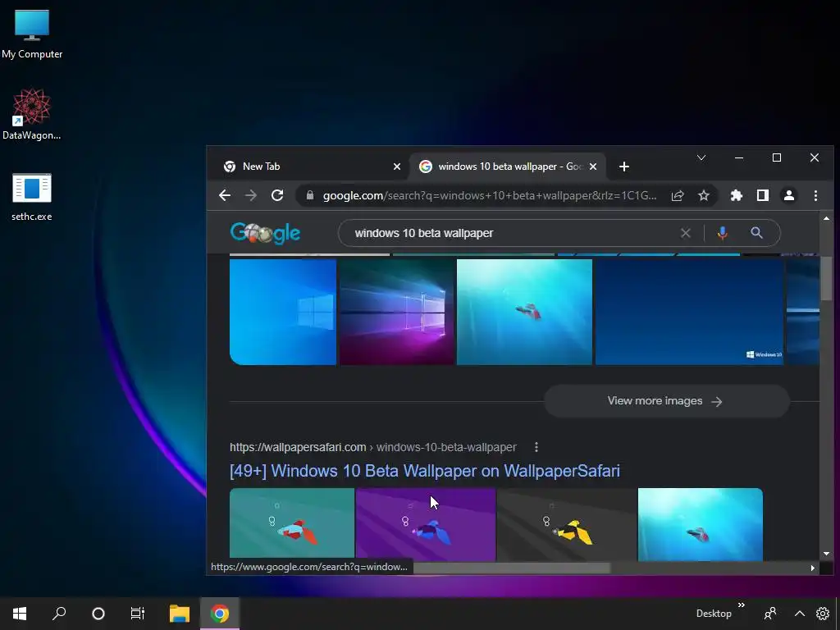The image size is (840, 630).
Task: View site info via the lock icon
Action: click(309, 195)
